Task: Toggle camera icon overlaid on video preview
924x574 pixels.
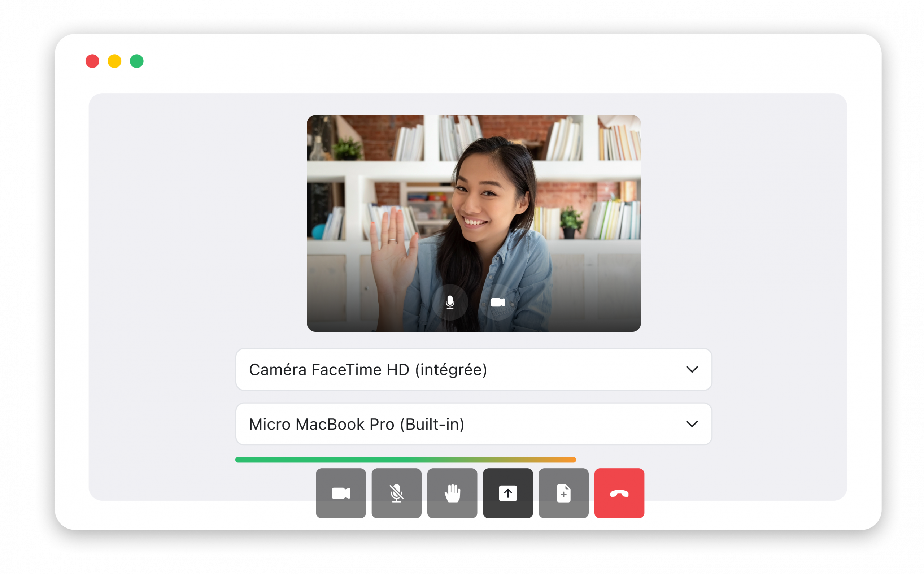Action: point(497,303)
